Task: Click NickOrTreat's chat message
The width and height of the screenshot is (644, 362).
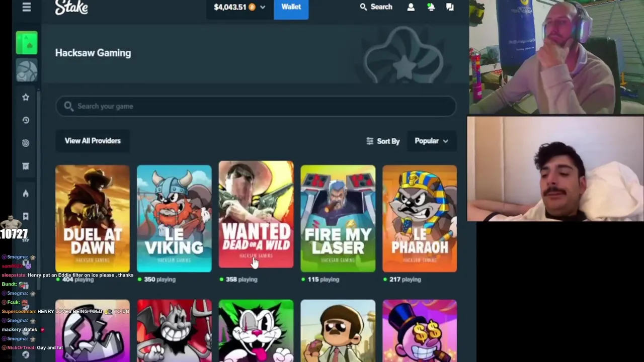Action: [32, 347]
